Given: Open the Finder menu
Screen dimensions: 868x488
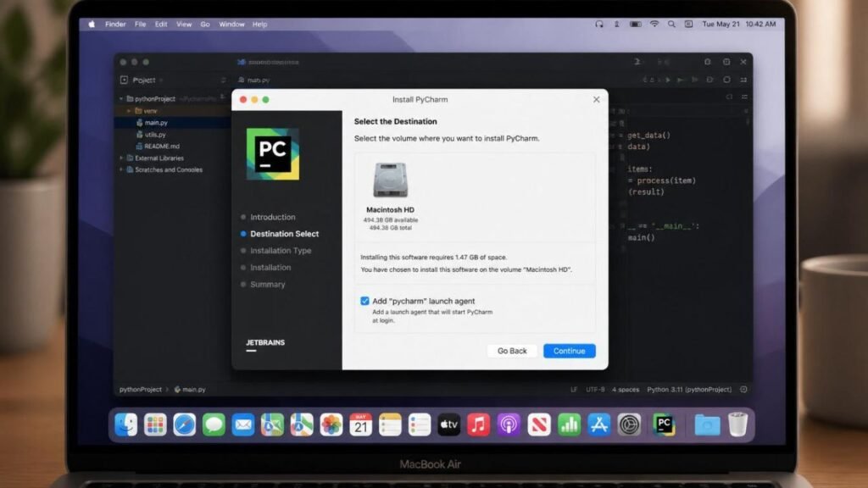Looking at the screenshot, I should click(115, 25).
